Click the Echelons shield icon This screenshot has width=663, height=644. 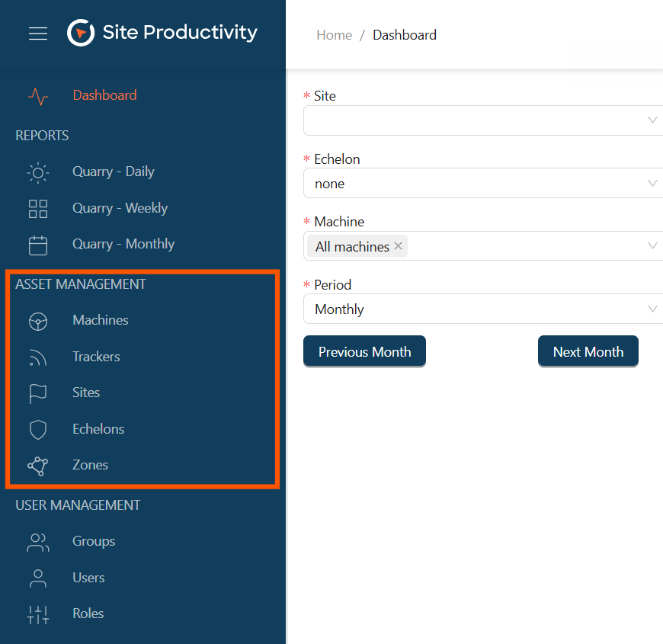point(38,430)
